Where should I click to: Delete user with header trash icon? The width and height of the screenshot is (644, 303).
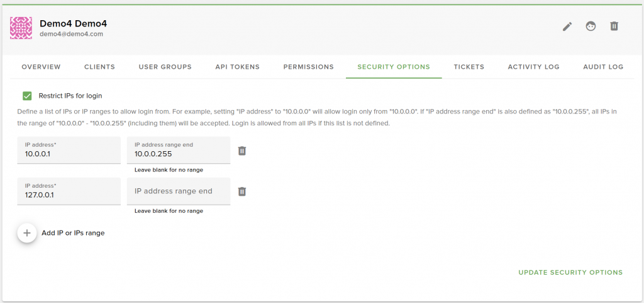tap(614, 26)
